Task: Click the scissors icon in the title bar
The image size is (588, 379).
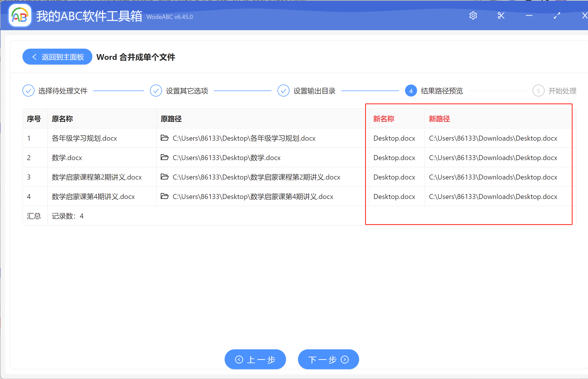Action: [501, 15]
